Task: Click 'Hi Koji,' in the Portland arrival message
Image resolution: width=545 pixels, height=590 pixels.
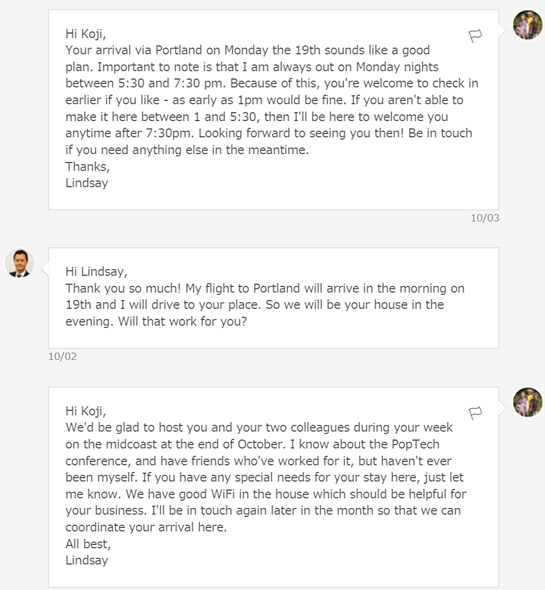Action: point(86,34)
